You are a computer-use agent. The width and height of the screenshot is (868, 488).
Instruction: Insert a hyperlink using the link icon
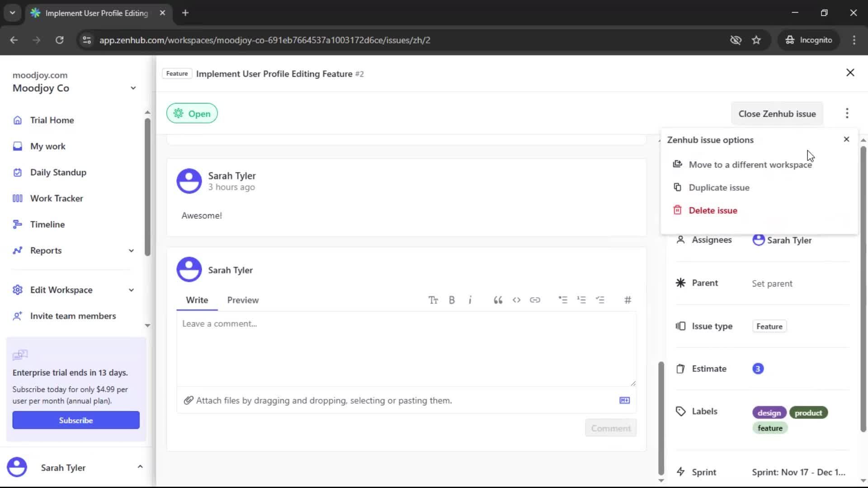click(535, 300)
